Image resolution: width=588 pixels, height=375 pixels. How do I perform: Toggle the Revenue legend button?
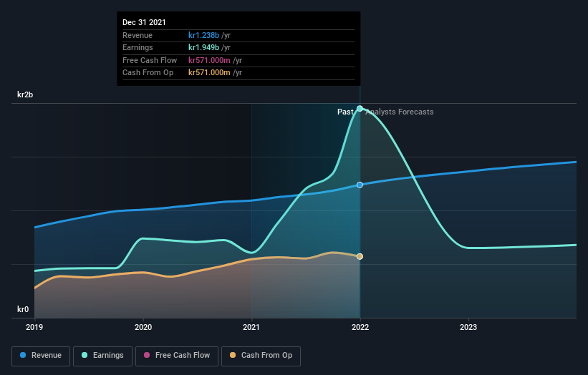41,356
